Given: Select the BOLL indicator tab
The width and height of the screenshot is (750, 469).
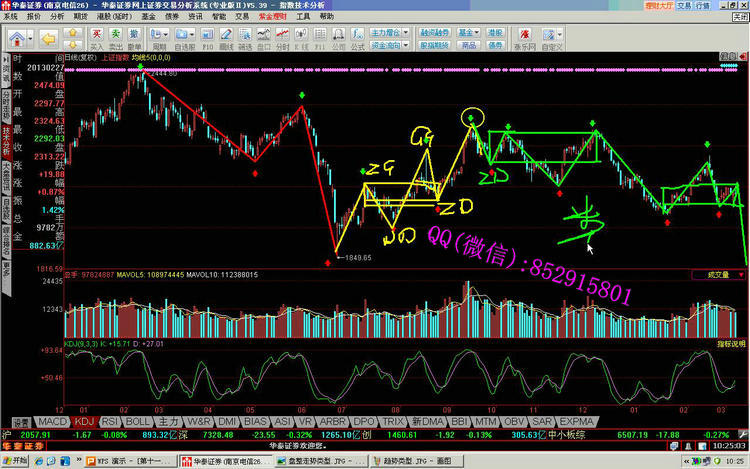Looking at the screenshot, I should pyautogui.click(x=136, y=422).
